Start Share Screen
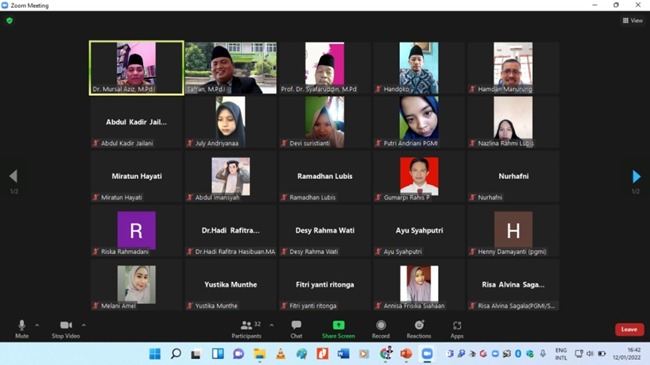 click(x=338, y=329)
